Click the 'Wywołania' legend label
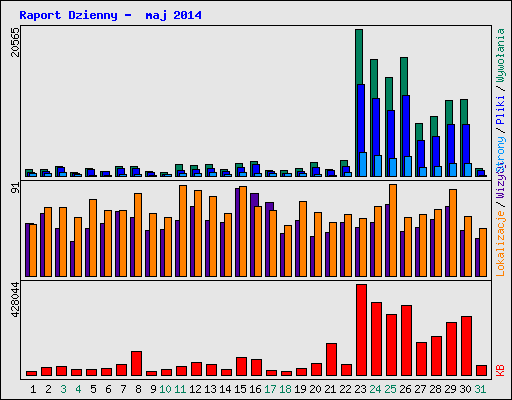512x400 pixels. 501,55
